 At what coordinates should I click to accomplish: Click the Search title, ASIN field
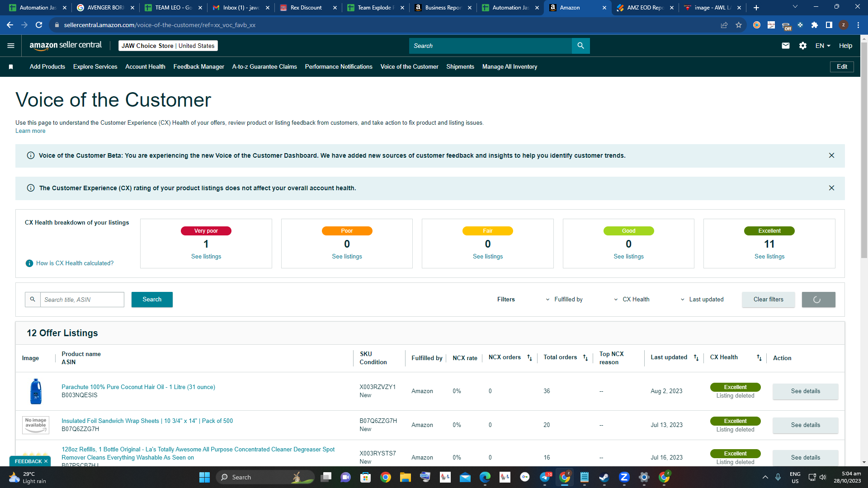click(82, 300)
